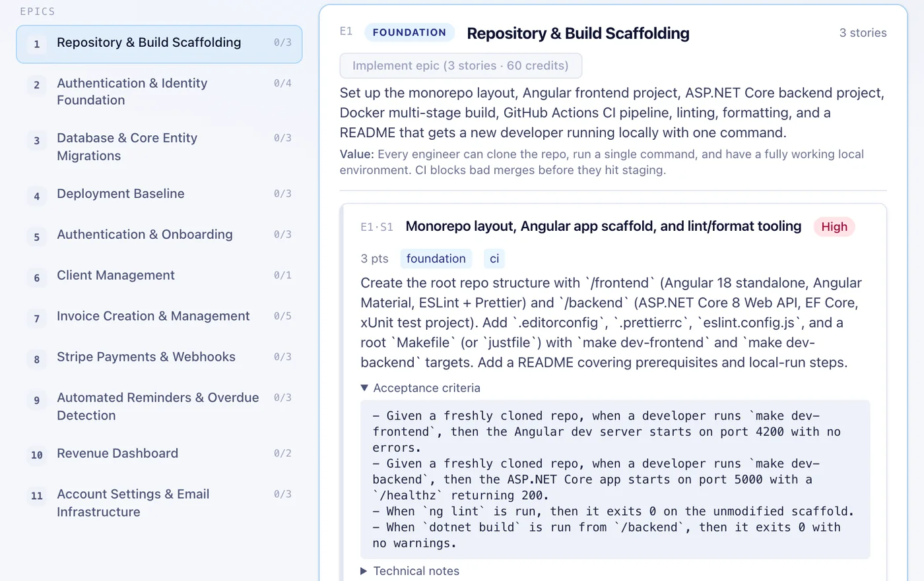Open Authentication & Onboarding epic
This screenshot has width=924, height=581.
159,235
